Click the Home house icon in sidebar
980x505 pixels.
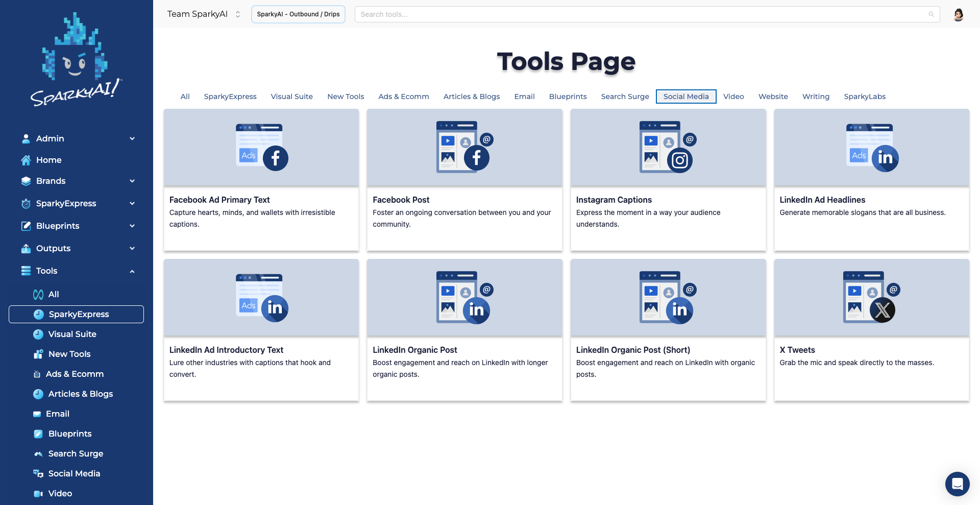(26, 160)
